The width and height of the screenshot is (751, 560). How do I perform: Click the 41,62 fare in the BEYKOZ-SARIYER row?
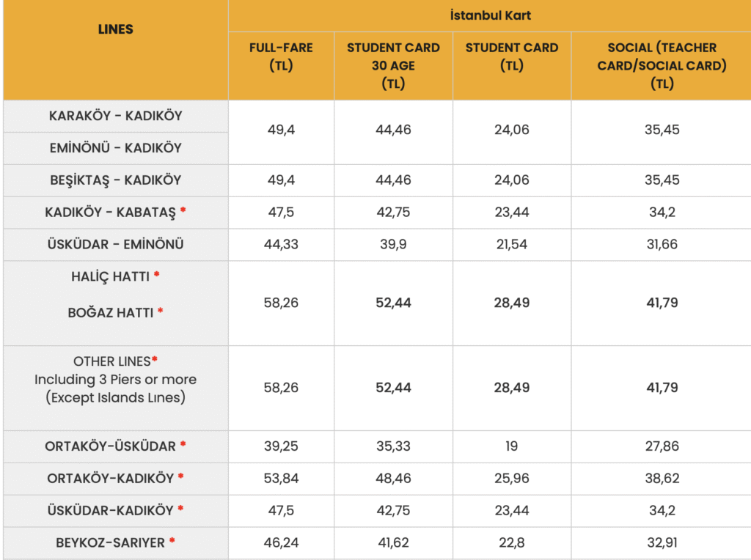(393, 543)
